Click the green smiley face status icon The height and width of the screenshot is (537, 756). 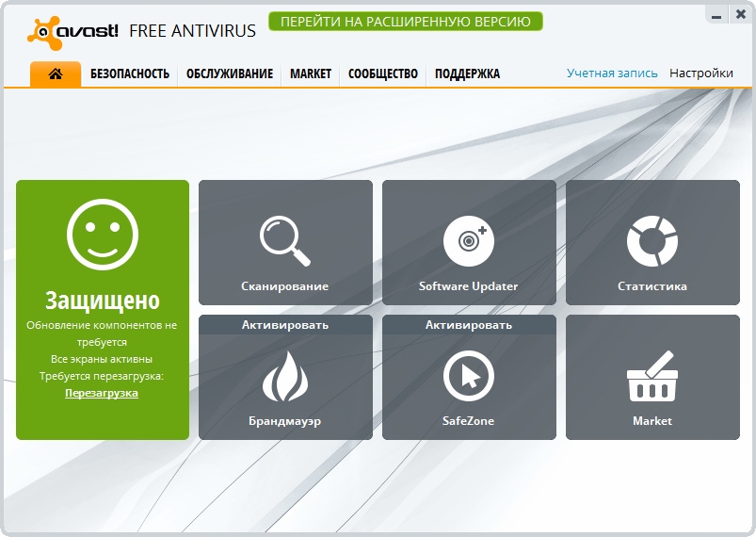103,235
